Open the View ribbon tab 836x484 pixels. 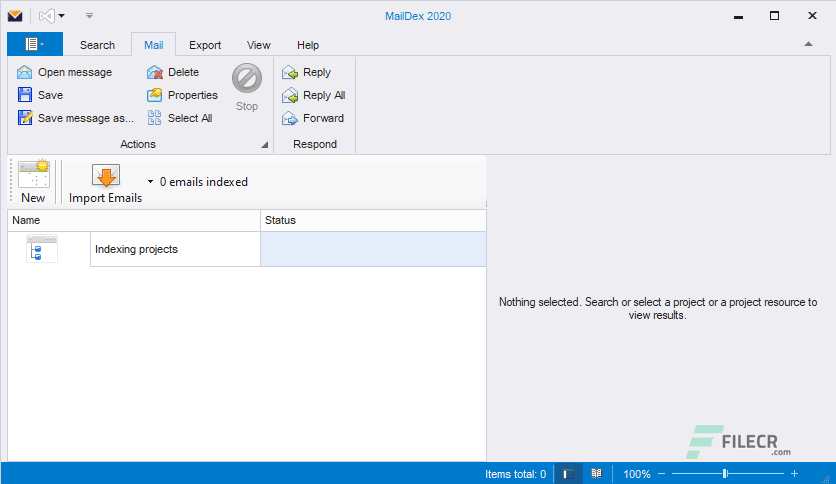[259, 45]
